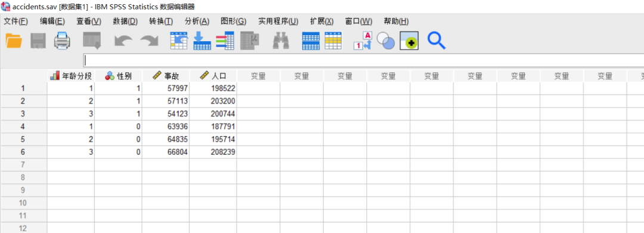This screenshot has width=644, height=233.
Task: Select row header 2
Action: tap(23, 101)
